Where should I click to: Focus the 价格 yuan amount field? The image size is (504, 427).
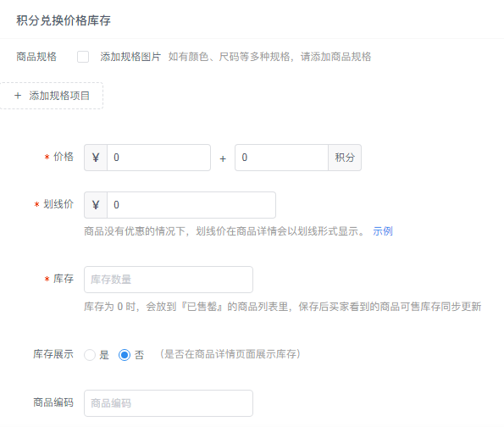[158, 158]
